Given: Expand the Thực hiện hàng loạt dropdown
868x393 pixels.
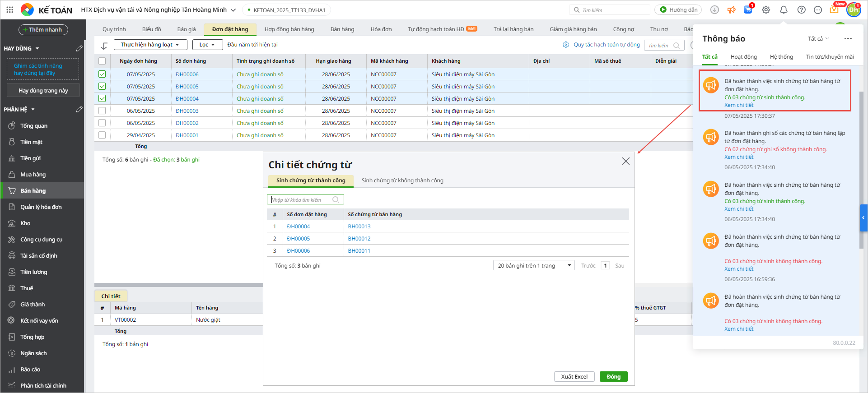Looking at the screenshot, I should (150, 45).
